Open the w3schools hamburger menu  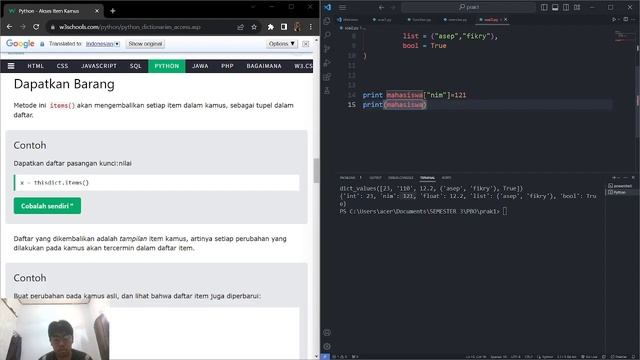[11, 66]
